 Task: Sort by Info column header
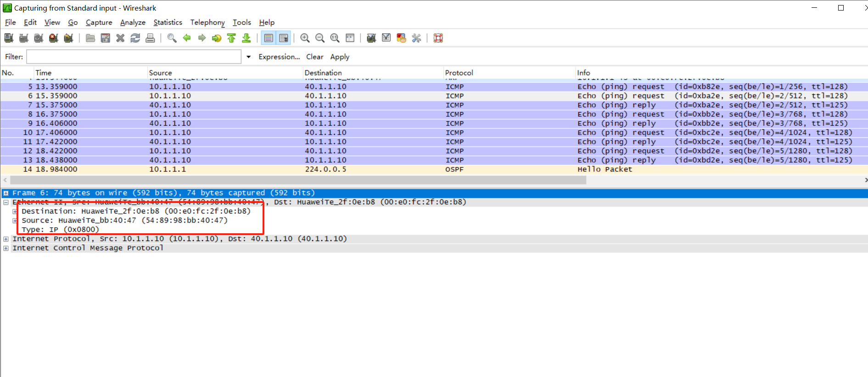(722, 73)
